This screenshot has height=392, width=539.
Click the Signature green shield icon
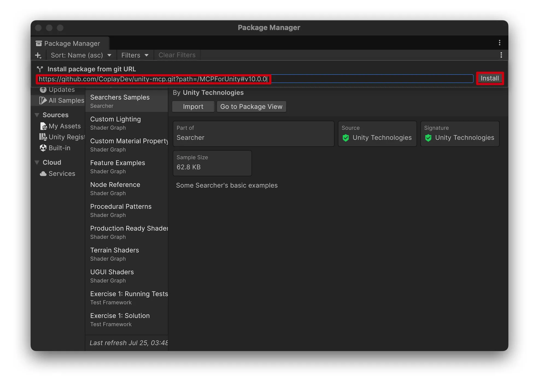click(x=428, y=138)
